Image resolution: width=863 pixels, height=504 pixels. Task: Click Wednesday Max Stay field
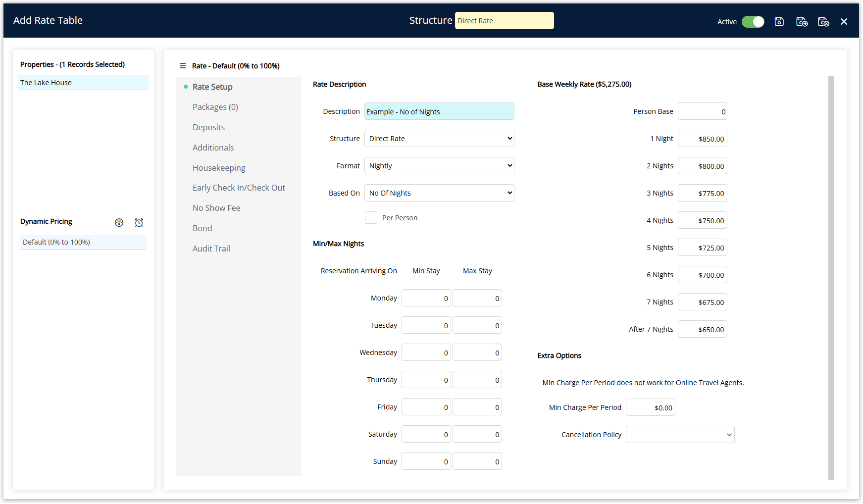[x=477, y=353]
